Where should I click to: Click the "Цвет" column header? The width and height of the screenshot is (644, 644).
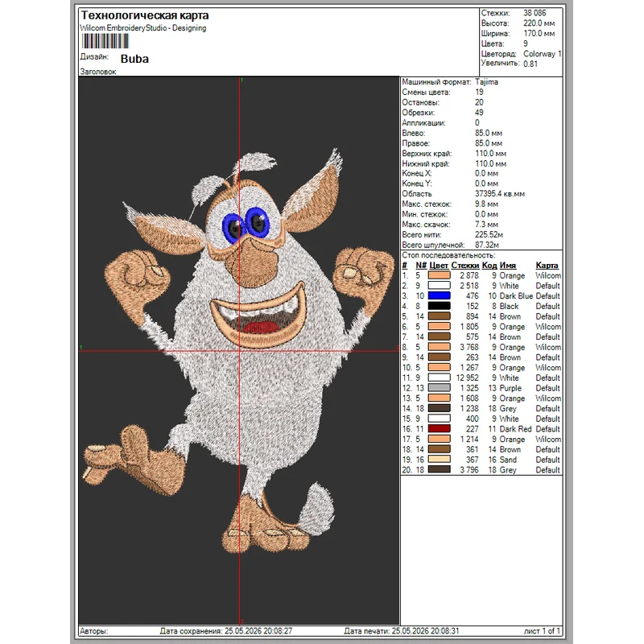(x=438, y=266)
